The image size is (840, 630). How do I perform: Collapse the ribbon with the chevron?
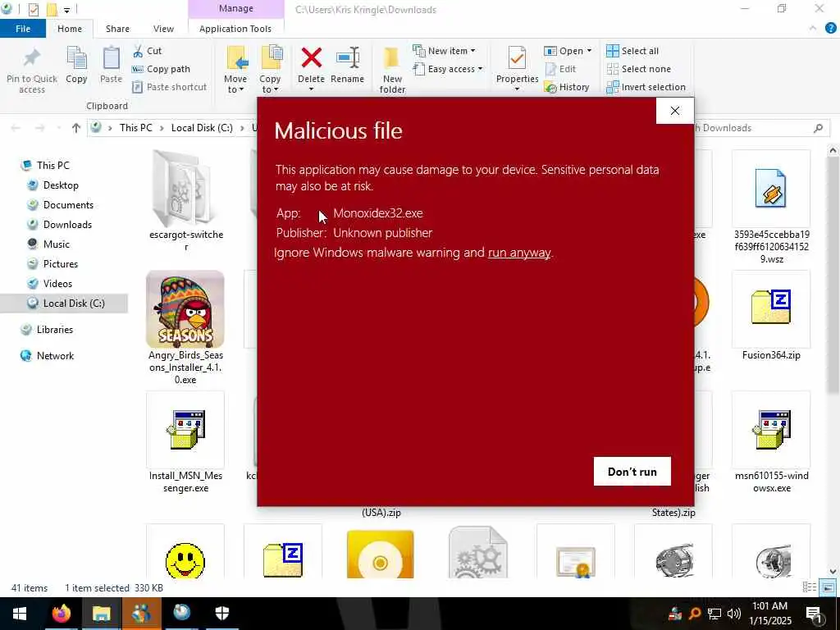(813, 29)
